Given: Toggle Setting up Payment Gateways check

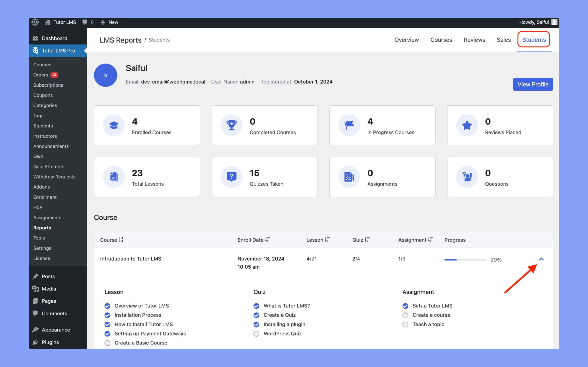Looking at the screenshot, I should [x=107, y=334].
